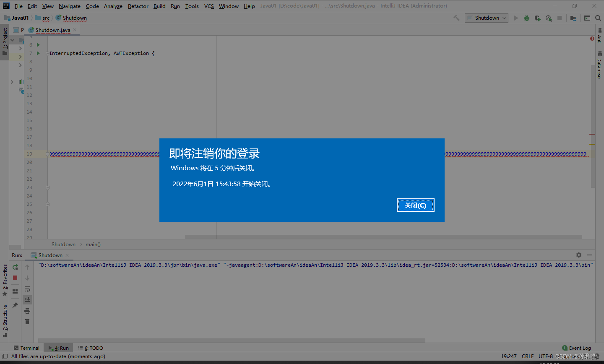Image resolution: width=604 pixels, height=364 pixels.
Task: Collapse code block at line 7 fold marker
Action: (x=47, y=53)
